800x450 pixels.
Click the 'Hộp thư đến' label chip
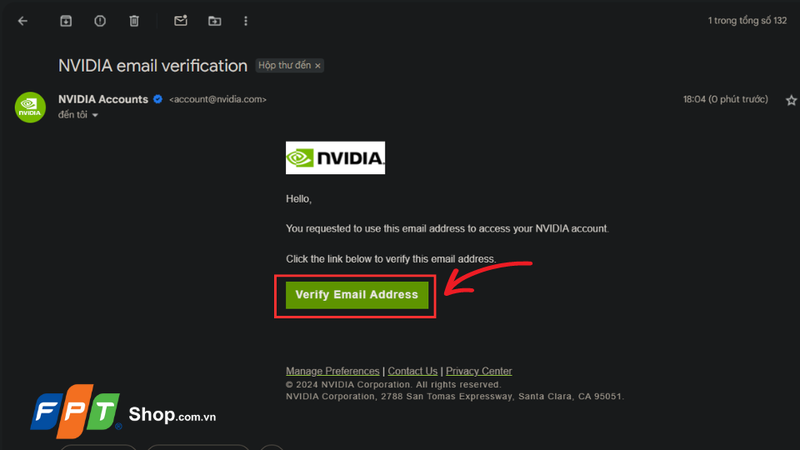[285, 65]
